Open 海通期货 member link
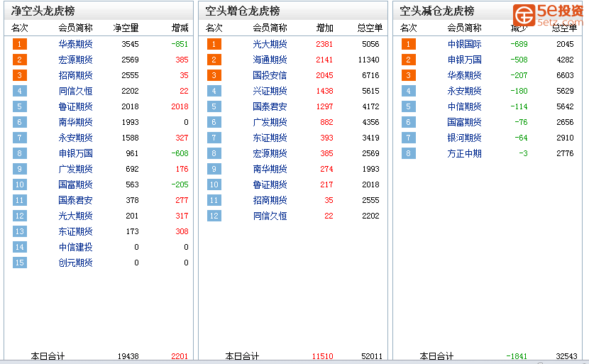This screenshot has height=364, width=589. point(270,60)
